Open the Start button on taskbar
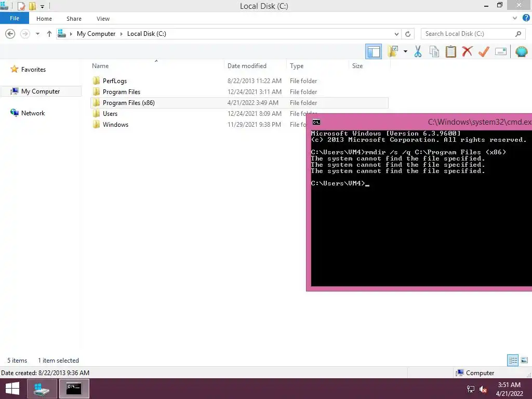532x399 pixels. (x=12, y=389)
